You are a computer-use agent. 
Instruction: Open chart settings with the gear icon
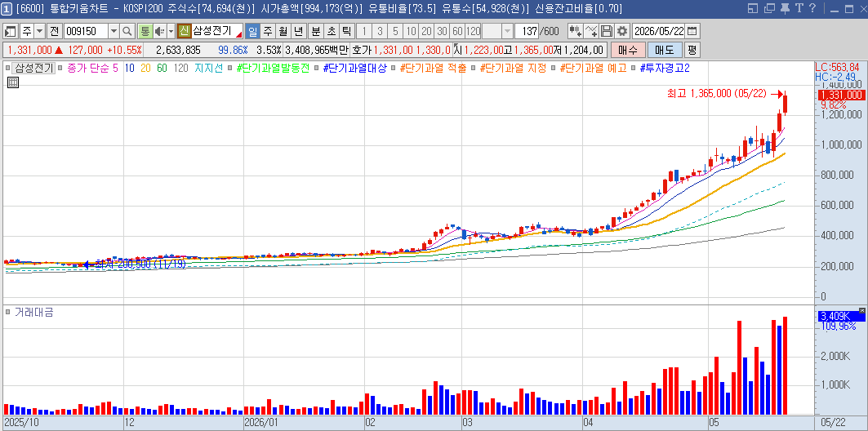623,31
